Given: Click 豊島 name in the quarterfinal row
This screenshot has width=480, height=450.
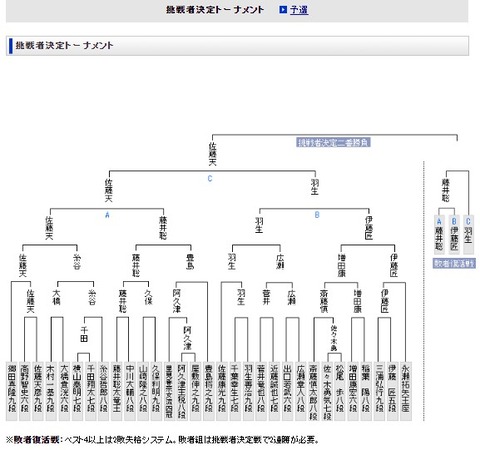Looking at the screenshot, I should [x=190, y=262].
